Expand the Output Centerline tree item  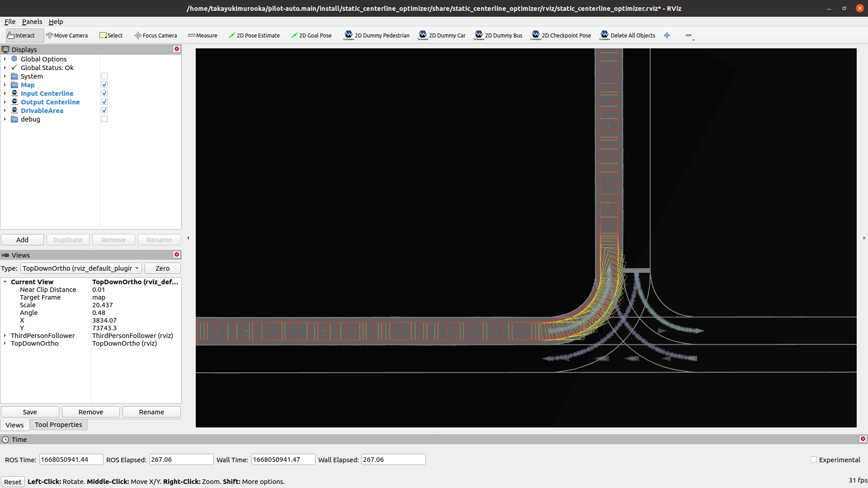coord(5,102)
